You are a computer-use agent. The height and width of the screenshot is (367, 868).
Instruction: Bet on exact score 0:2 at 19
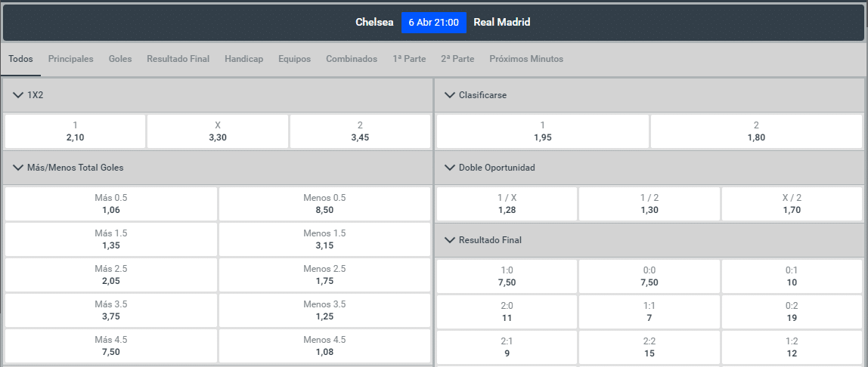pos(792,312)
